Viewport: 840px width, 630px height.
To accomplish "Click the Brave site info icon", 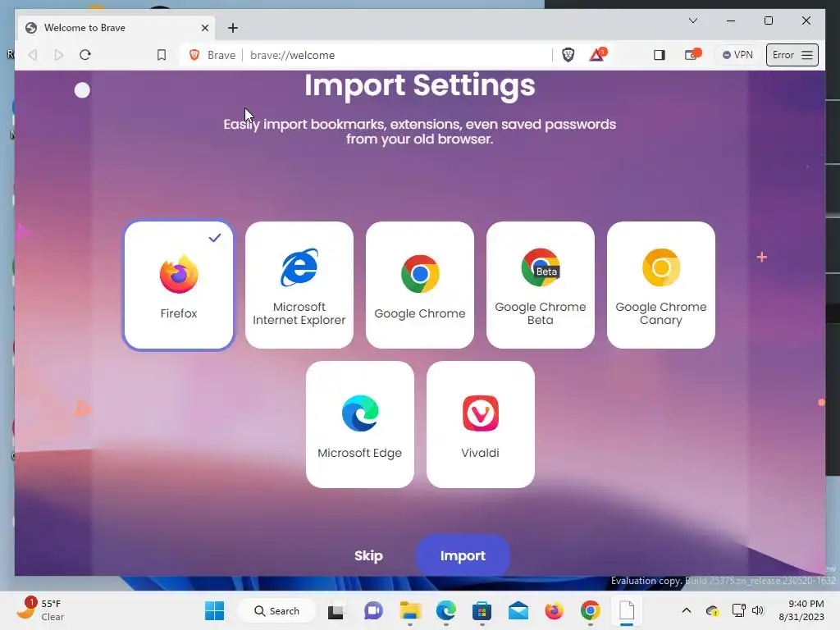I will pos(194,55).
